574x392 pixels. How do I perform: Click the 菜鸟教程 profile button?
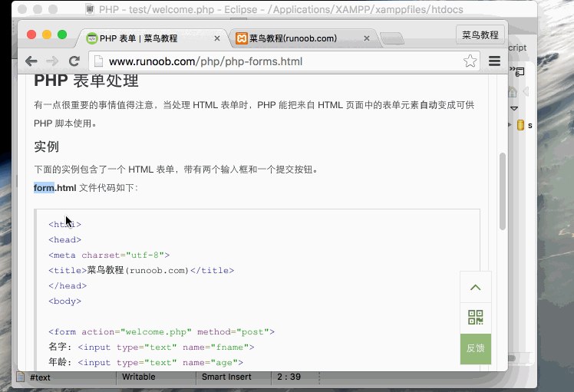coord(480,35)
